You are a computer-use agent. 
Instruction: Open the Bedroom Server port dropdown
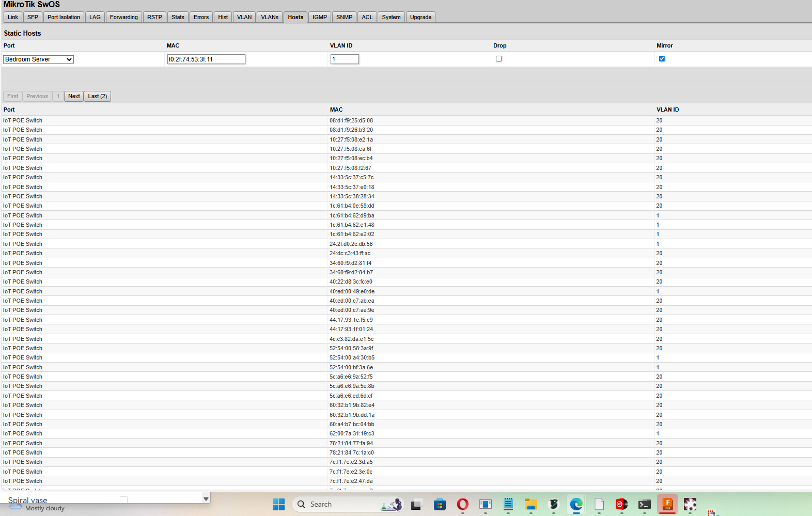[x=38, y=59]
